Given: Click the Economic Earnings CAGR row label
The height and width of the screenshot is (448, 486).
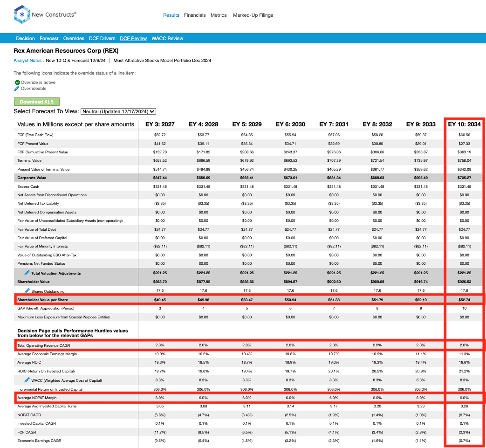Looking at the screenshot, I should [x=39, y=441].
